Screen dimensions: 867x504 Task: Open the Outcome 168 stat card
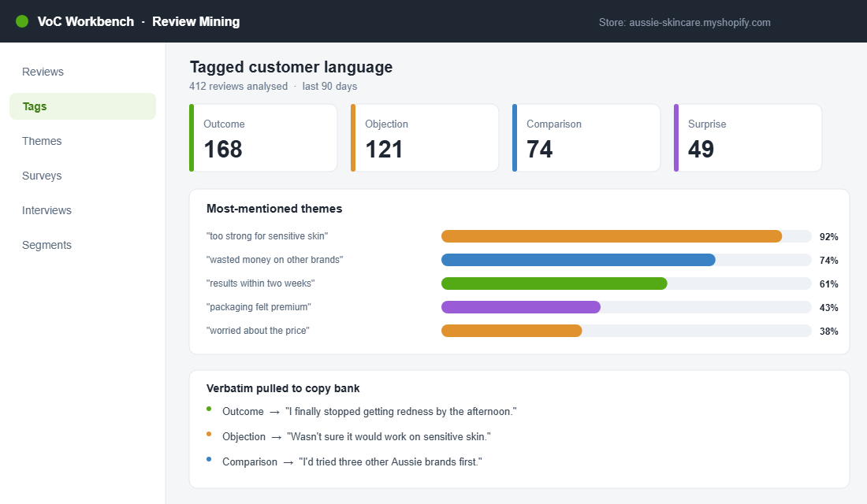(x=263, y=138)
